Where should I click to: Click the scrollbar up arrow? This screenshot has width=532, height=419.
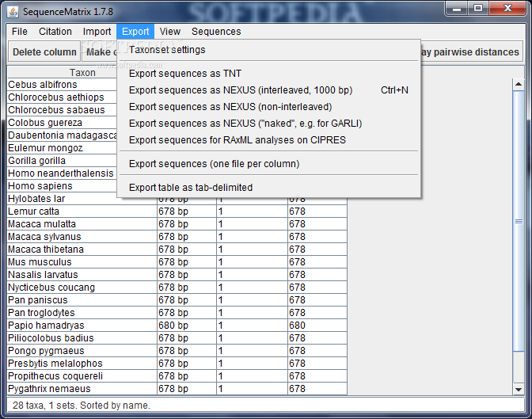[519, 84]
